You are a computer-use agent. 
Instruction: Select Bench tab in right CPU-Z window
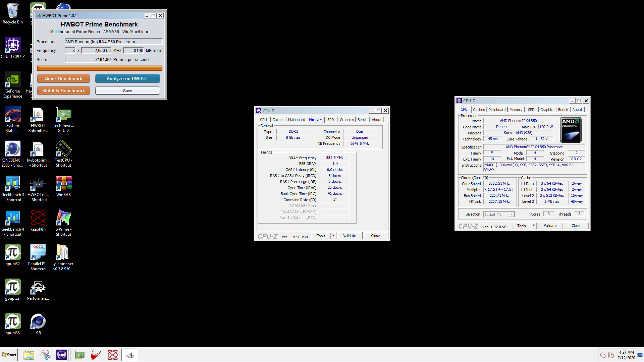pos(563,110)
